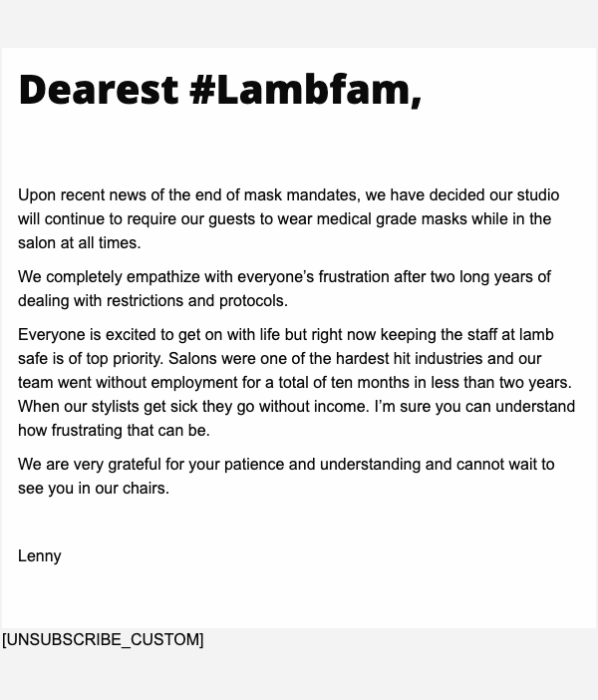
Task: Click the line "dealing with restrictions and protocols."
Action: point(152,301)
